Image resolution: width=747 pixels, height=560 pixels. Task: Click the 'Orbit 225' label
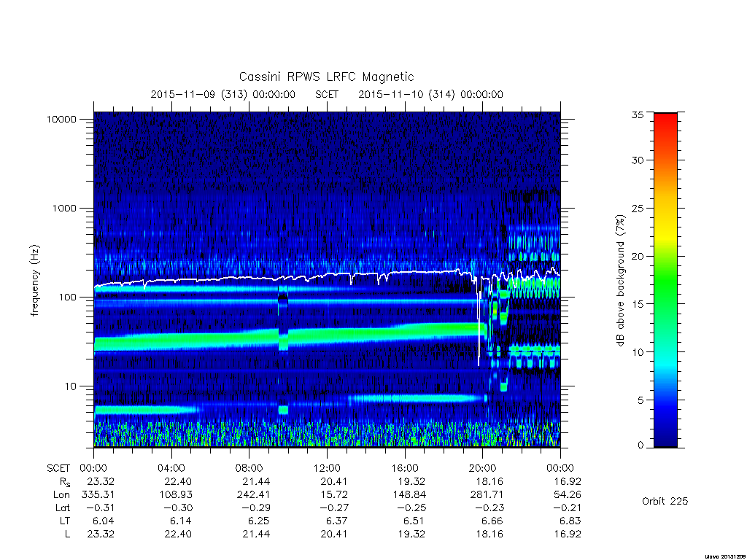[665, 502]
